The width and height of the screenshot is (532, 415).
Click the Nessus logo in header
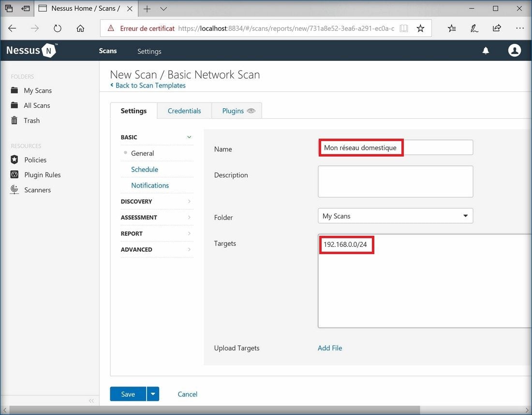[x=31, y=51]
